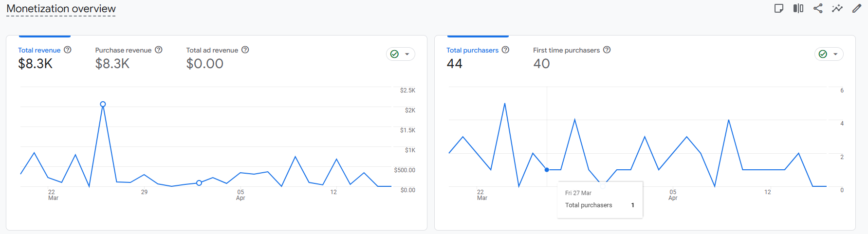Viewport: 868px width, 234px height.
Task: Switch to First time purchasers metric
Action: pos(566,50)
